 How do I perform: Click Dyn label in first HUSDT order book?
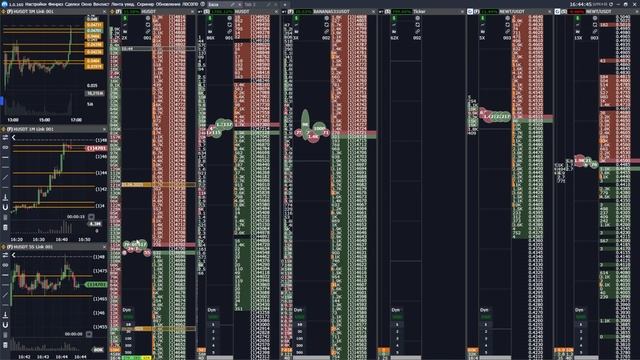[127, 310]
